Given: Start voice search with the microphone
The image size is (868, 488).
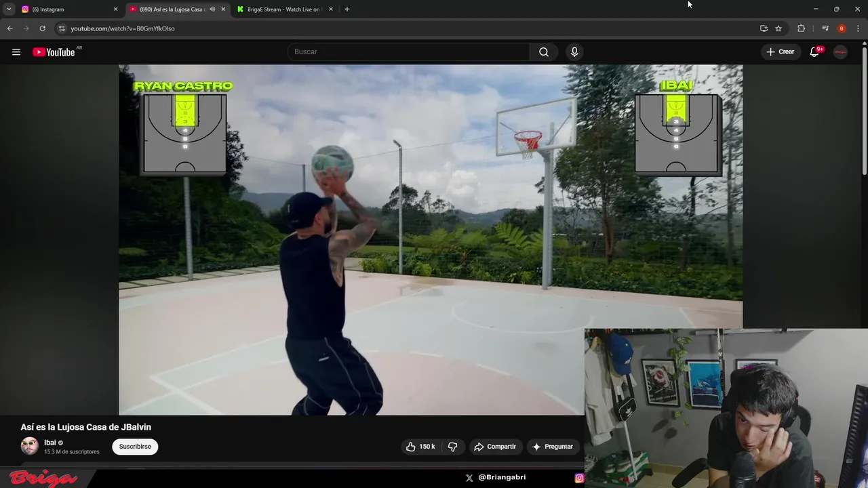Looking at the screenshot, I should coord(574,52).
